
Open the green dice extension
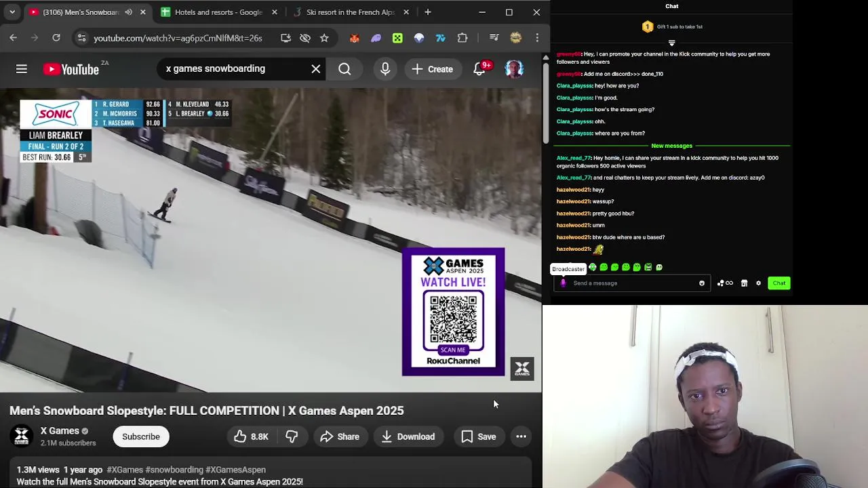397,38
